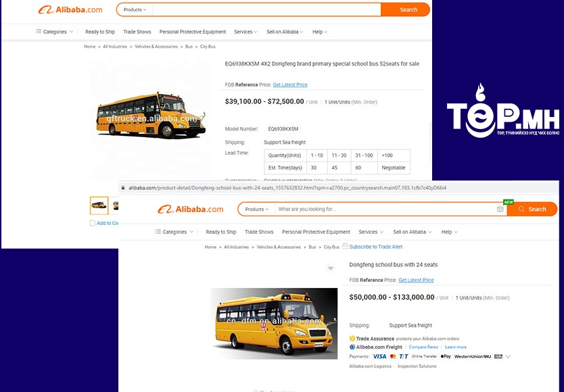Click the Trade Assurance crown icon
This screenshot has width=564, height=392.
tap(352, 339)
